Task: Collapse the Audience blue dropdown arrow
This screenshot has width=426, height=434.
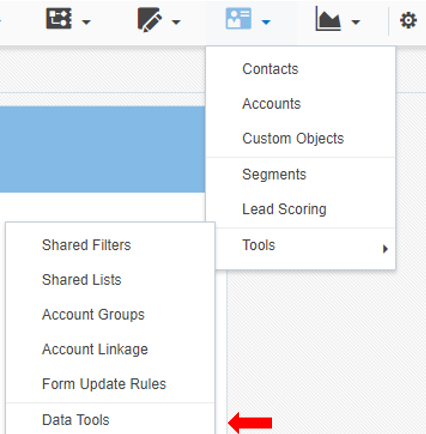Action: [266, 22]
